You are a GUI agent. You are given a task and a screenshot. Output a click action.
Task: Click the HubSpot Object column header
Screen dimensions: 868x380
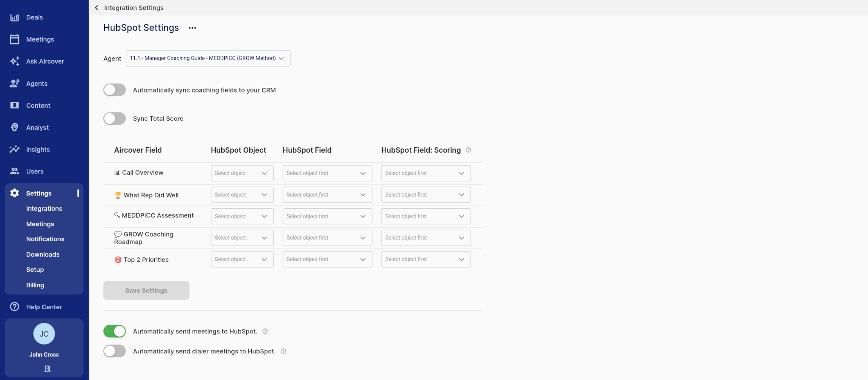[238, 150]
